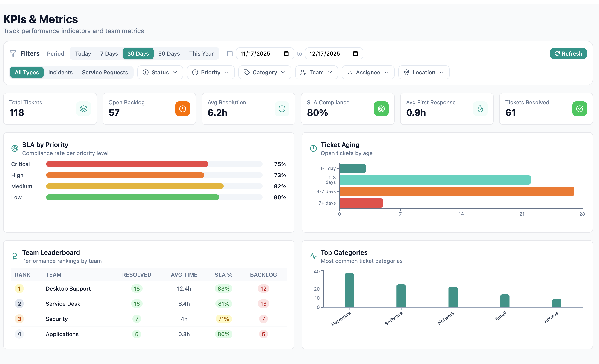This screenshot has height=364, width=599.
Task: Expand the Category dropdown filter
Action: click(264, 73)
